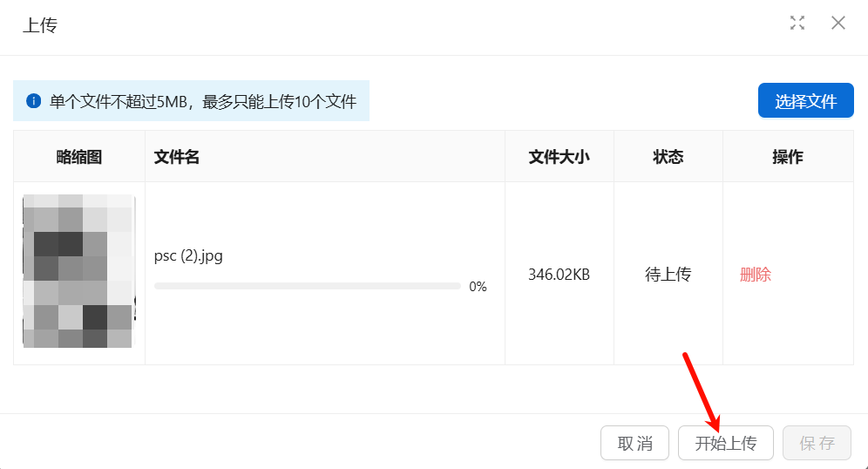Close the 上传 dialog with X

(838, 24)
